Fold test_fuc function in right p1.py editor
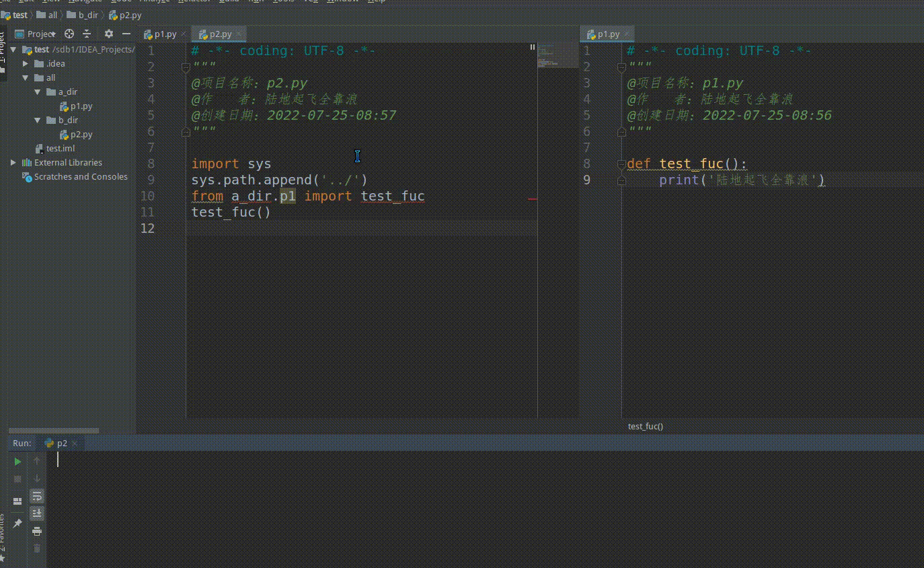This screenshot has width=924, height=568. tap(622, 164)
